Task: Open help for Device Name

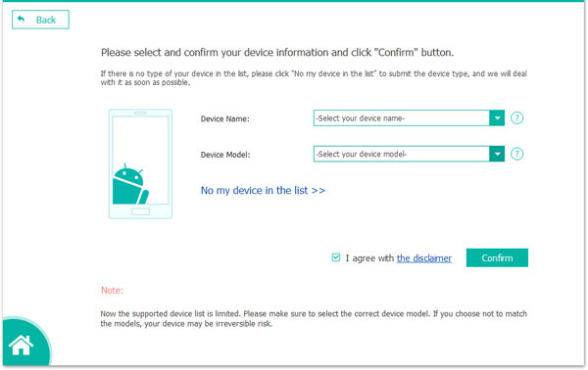Action: point(516,118)
